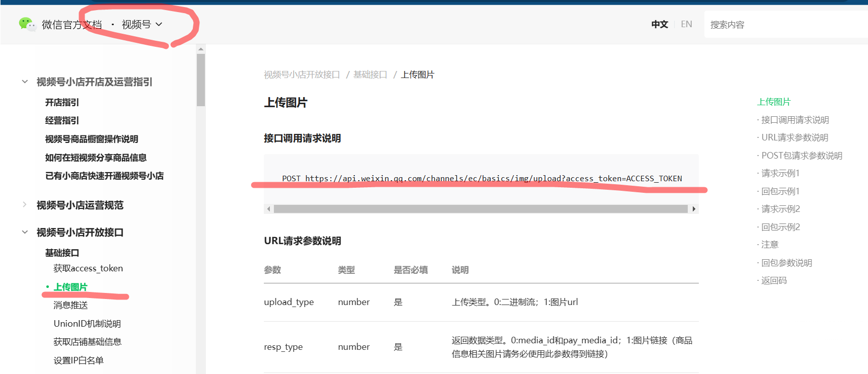Click the POST upload URL code line
This screenshot has width=868, height=374.
point(482,179)
